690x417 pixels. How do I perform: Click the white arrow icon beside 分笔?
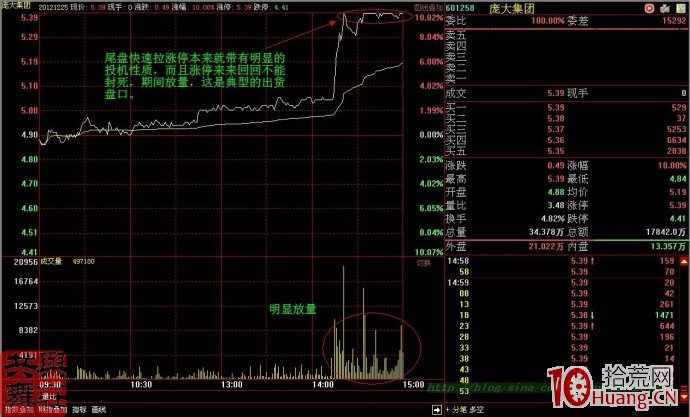pyautogui.click(x=437, y=410)
